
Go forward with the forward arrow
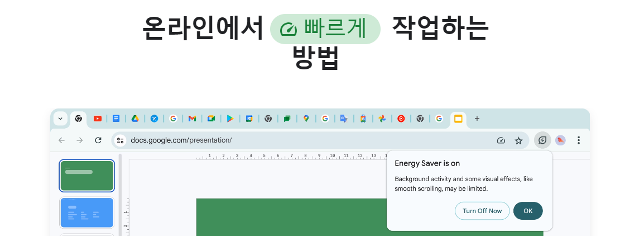click(80, 140)
